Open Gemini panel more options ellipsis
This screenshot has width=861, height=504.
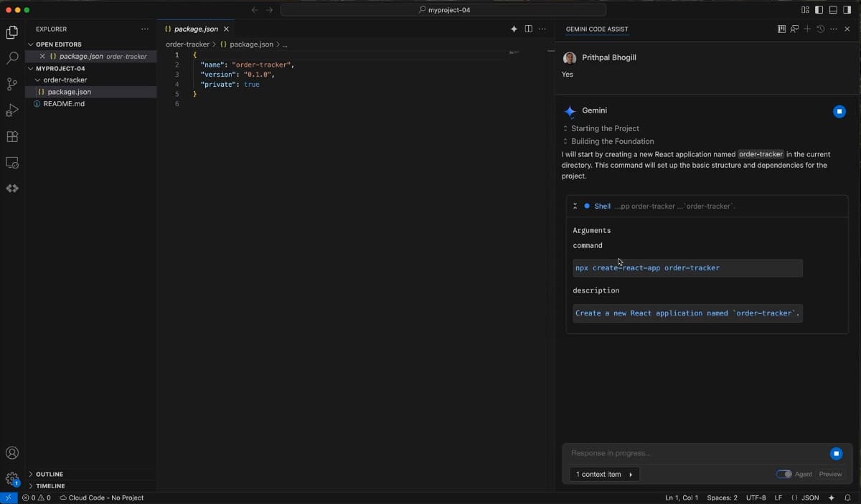(x=833, y=29)
